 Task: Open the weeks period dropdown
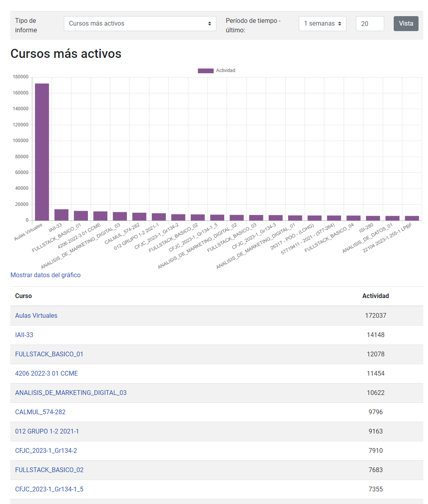click(322, 24)
